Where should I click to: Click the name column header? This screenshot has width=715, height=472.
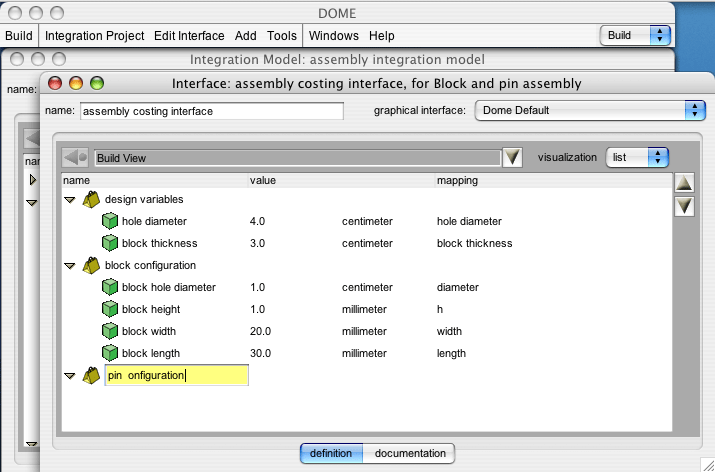coord(155,181)
